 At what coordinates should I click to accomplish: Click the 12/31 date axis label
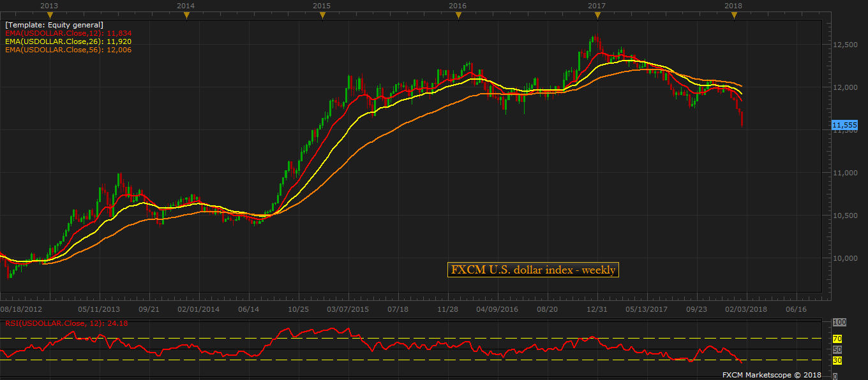click(597, 309)
